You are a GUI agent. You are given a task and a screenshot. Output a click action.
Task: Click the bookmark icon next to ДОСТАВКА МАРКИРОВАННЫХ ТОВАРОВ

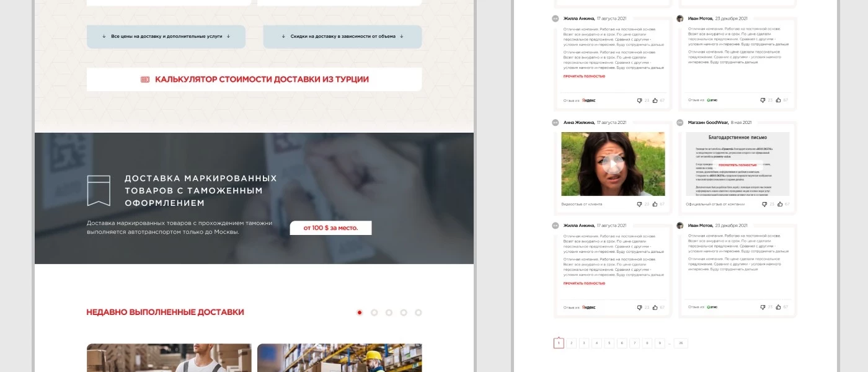99,190
